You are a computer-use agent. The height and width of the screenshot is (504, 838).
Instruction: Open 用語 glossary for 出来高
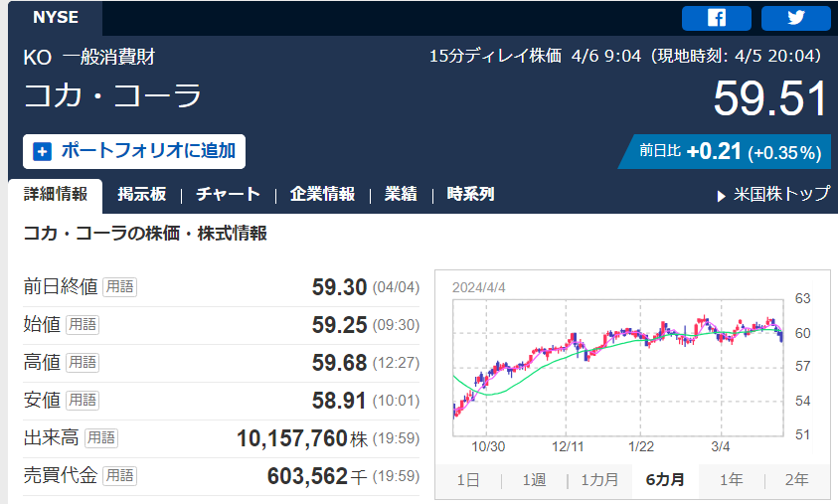click(101, 437)
